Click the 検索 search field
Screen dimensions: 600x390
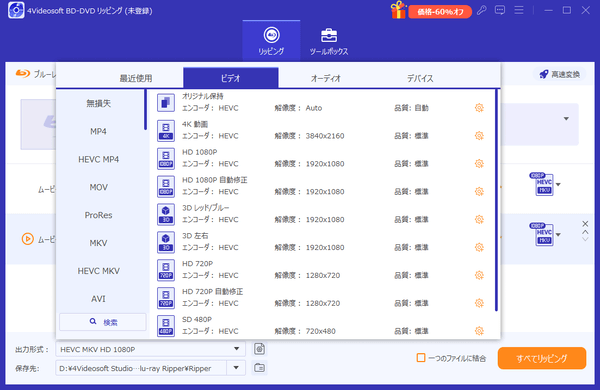(x=103, y=322)
